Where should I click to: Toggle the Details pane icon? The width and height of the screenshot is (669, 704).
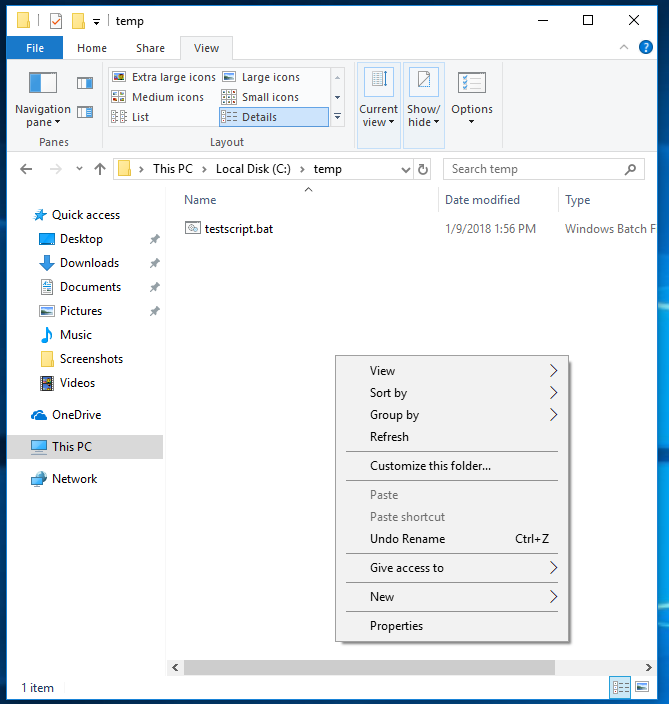click(x=85, y=112)
